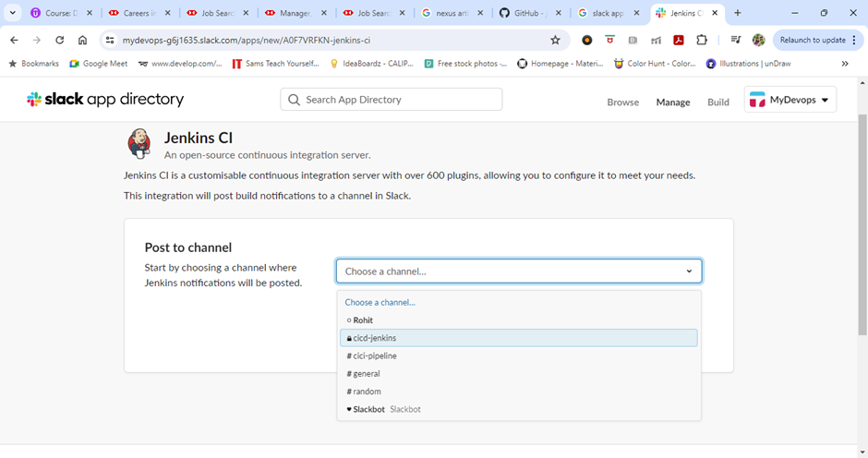Pick the cici-pipeline channel option

374,356
